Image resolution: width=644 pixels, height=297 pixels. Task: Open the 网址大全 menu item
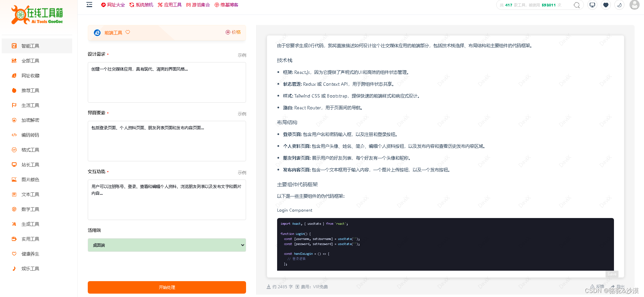pyautogui.click(x=113, y=5)
